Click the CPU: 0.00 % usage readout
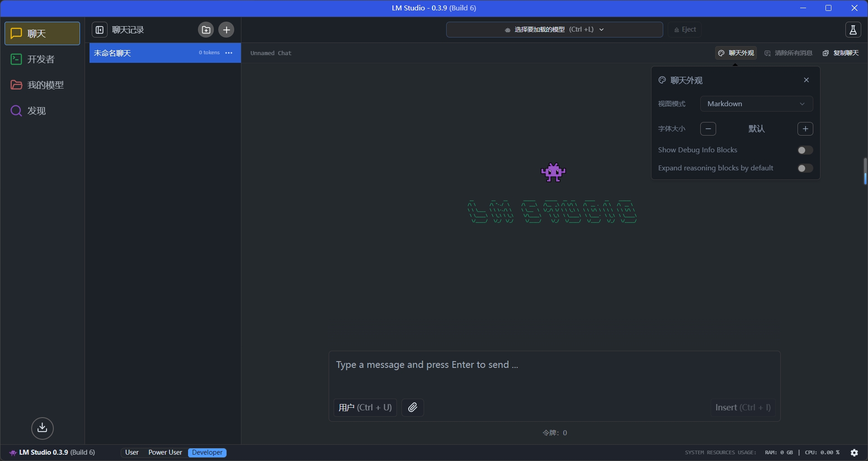Screen dimensions: 868x461 (822, 452)
